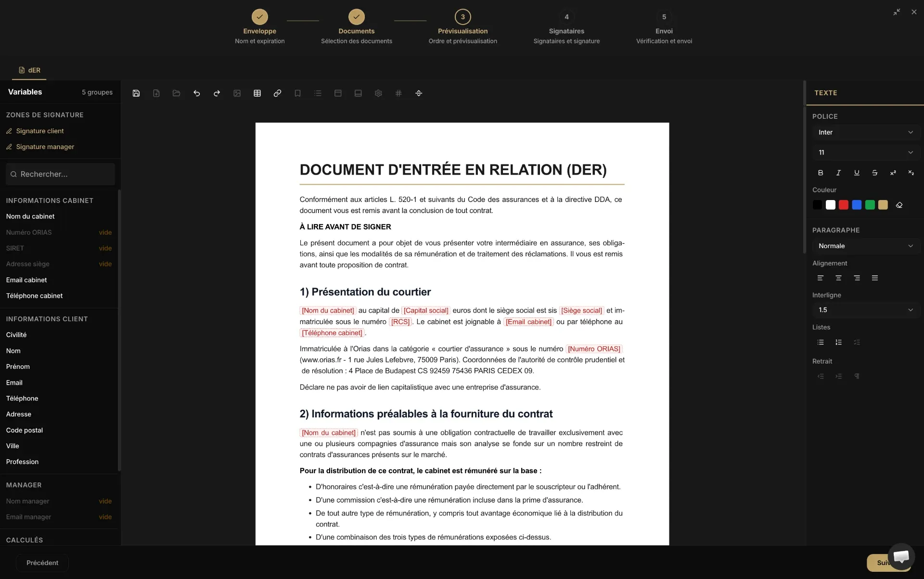Screen dimensions: 924x579
Task: Select the Prévisualisation step
Action: 463,27
